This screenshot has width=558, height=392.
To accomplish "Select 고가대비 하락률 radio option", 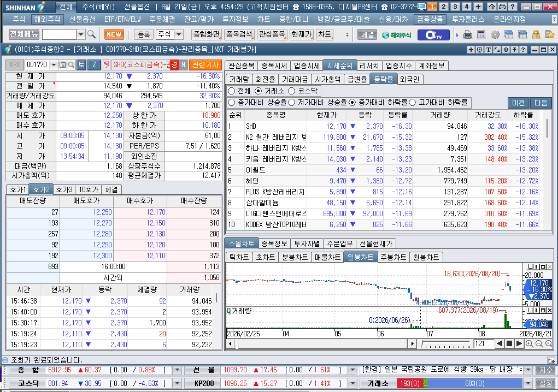I will click(413, 102).
